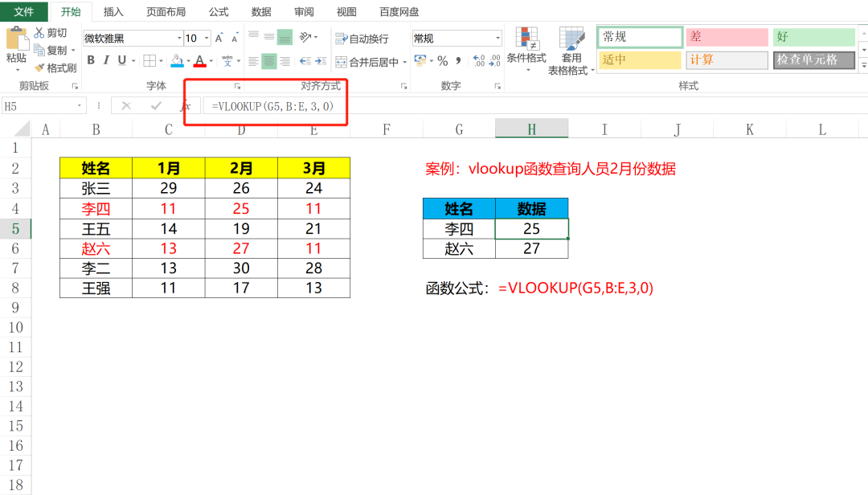
Task: Open the Clipboard (剪贴板) dialog launcher
Action: pos(75,86)
